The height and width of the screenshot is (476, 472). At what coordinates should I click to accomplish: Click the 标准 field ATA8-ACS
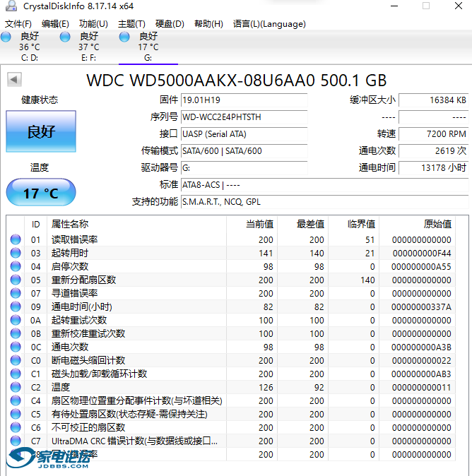pyautogui.click(x=325, y=185)
